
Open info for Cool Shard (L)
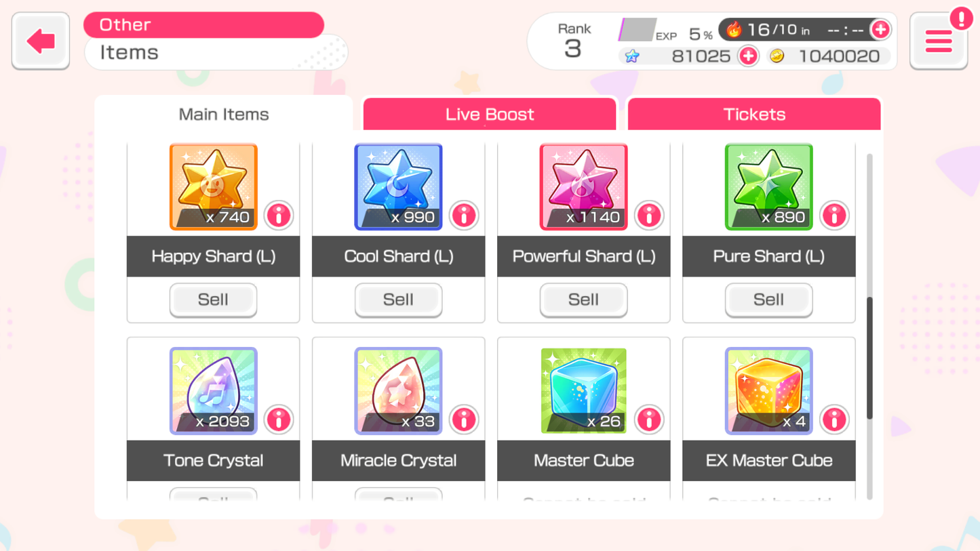[464, 216]
